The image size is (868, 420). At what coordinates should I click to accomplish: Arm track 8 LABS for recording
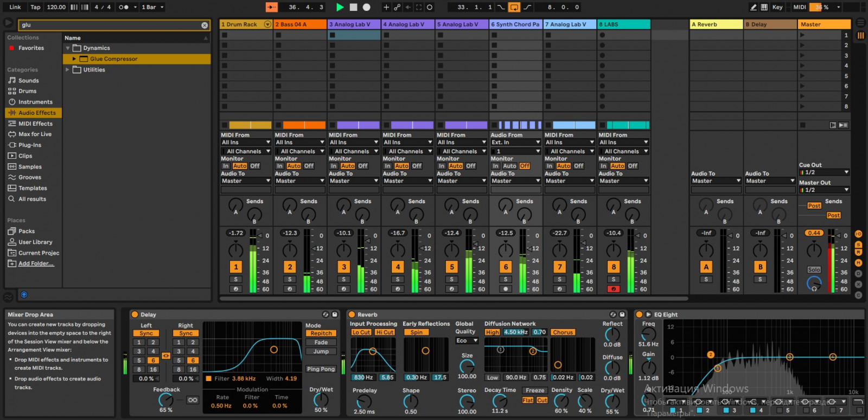(x=614, y=289)
